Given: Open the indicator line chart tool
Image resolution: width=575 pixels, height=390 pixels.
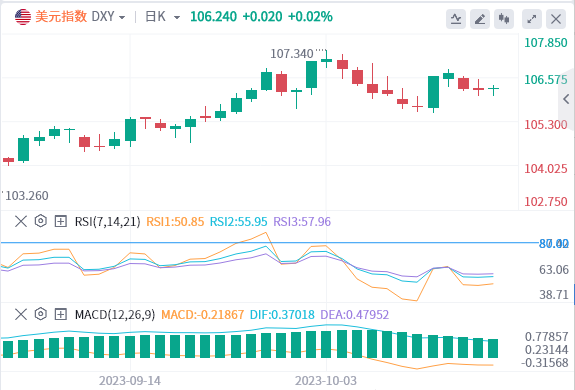Looking at the screenshot, I should (456, 19).
